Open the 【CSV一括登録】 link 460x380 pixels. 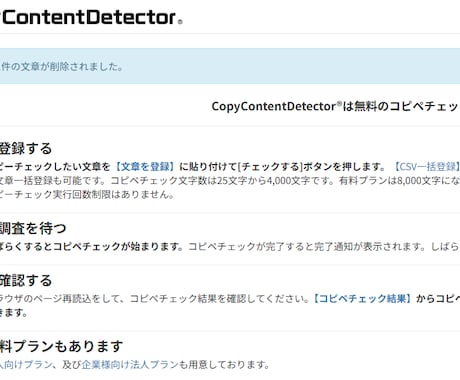tap(426, 166)
